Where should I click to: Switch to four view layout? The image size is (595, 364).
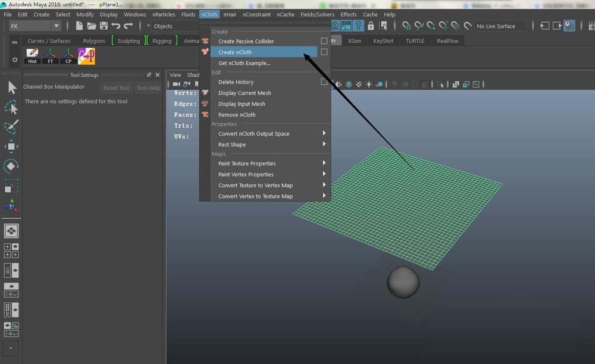(11, 250)
